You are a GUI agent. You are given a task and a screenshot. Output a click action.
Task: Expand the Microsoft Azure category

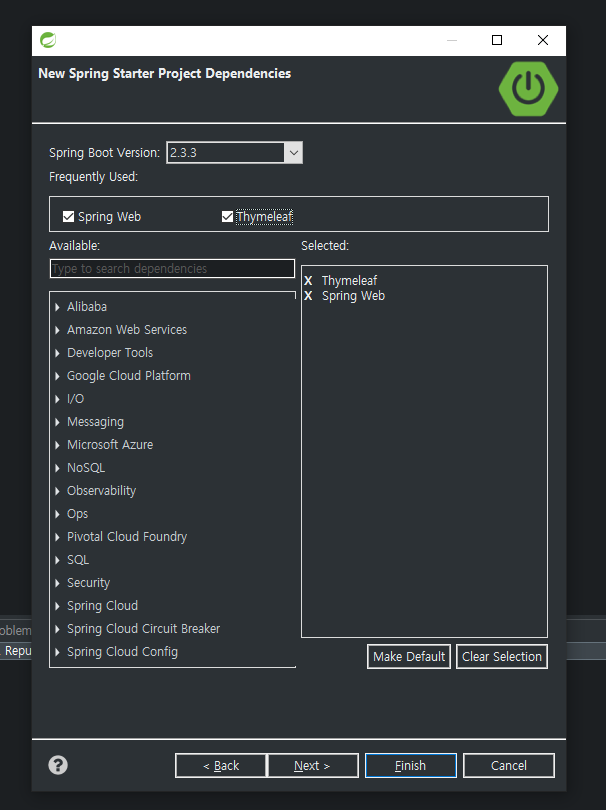point(57,445)
